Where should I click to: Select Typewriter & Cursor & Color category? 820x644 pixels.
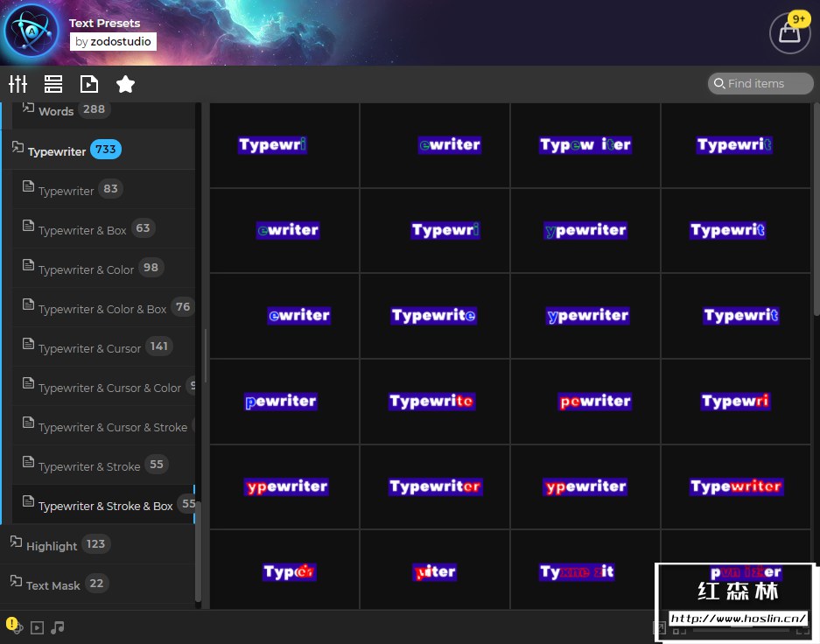pyautogui.click(x=103, y=386)
